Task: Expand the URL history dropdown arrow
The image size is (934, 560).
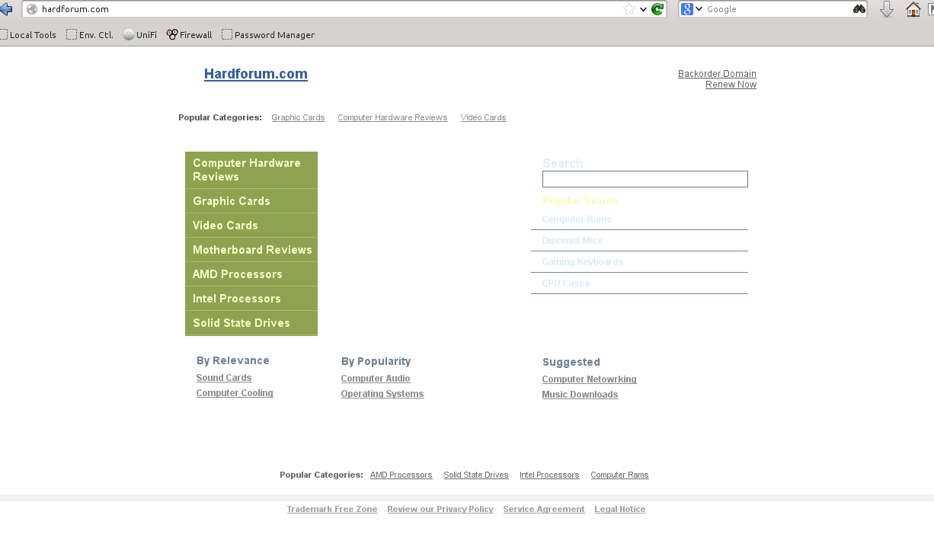Action: click(x=643, y=9)
